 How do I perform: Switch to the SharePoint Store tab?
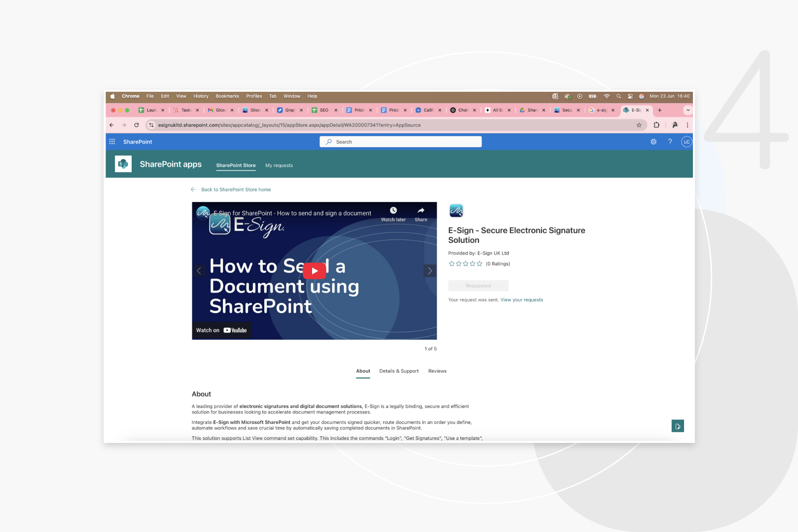coord(236,165)
